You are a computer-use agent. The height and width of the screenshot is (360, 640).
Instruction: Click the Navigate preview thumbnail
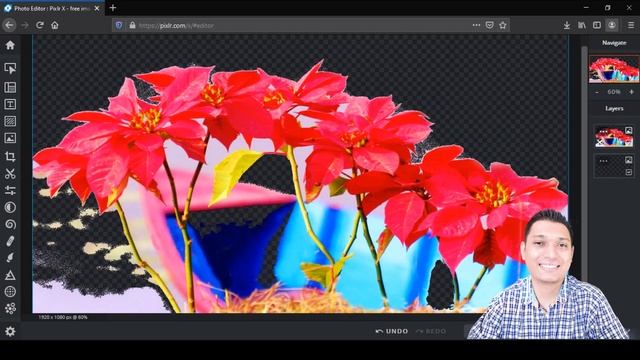(x=614, y=70)
